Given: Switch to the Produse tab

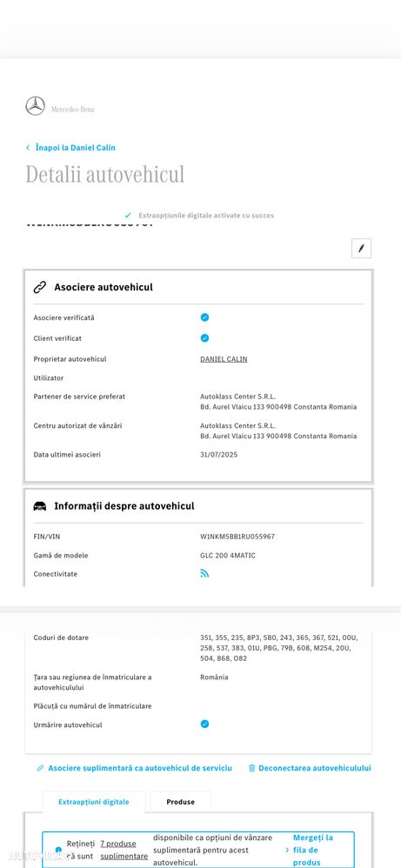Looking at the screenshot, I should pos(181,802).
